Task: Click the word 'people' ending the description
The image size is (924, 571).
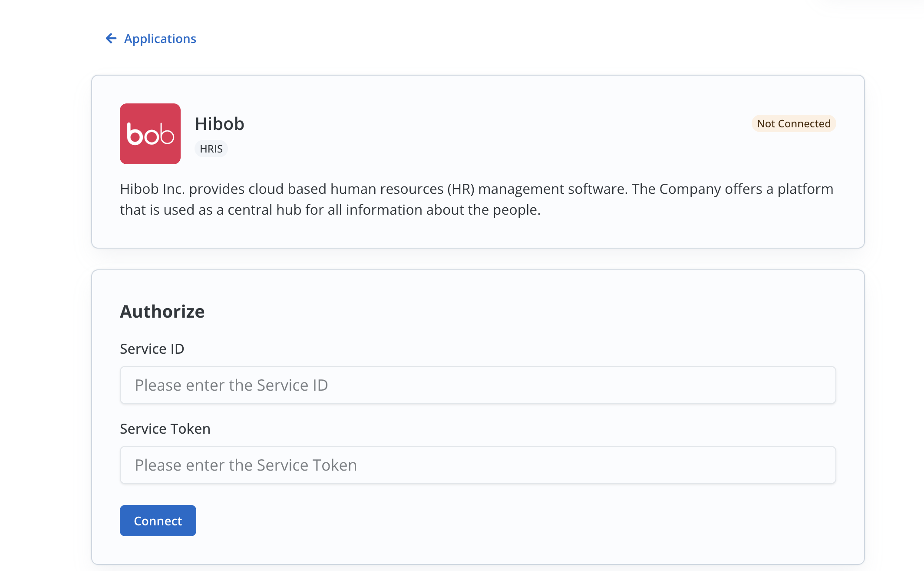Action: point(515,210)
